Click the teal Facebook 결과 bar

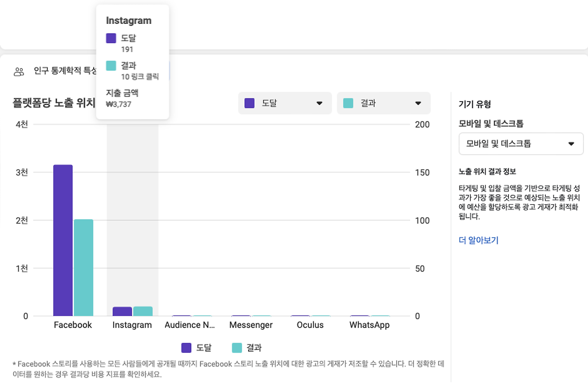click(x=84, y=268)
